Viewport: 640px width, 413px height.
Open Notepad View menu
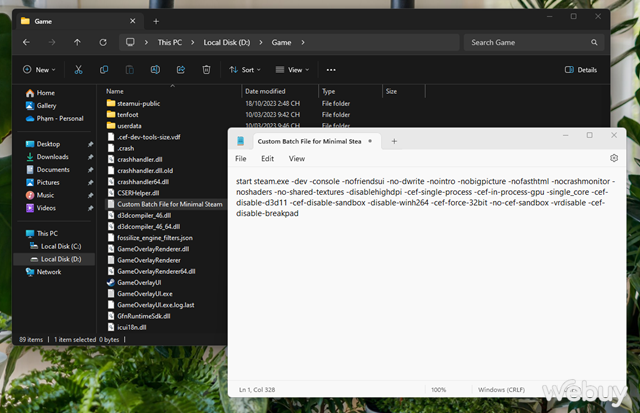297,159
